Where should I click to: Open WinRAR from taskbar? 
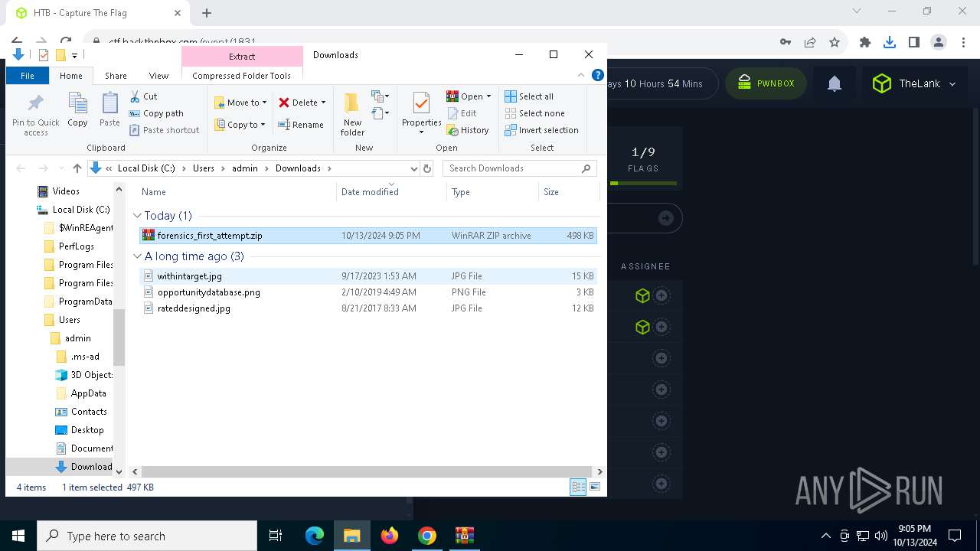coord(464,536)
